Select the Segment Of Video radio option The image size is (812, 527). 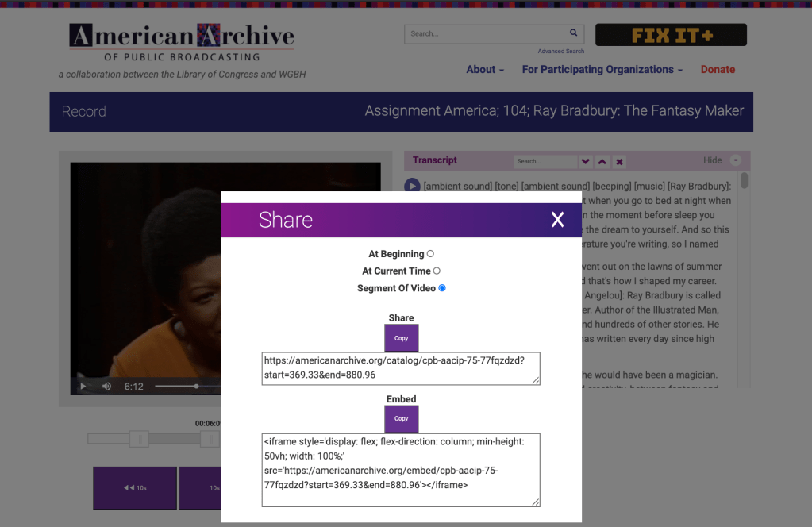point(442,288)
